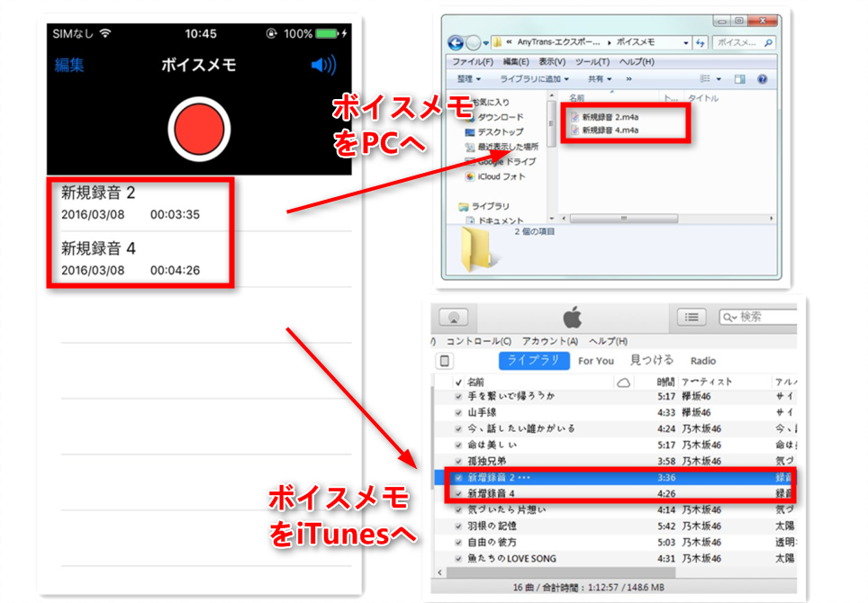Viewport: 868px width, 603px height.
Task: Uncheck the track 新増錄音 4
Action: coord(458,493)
